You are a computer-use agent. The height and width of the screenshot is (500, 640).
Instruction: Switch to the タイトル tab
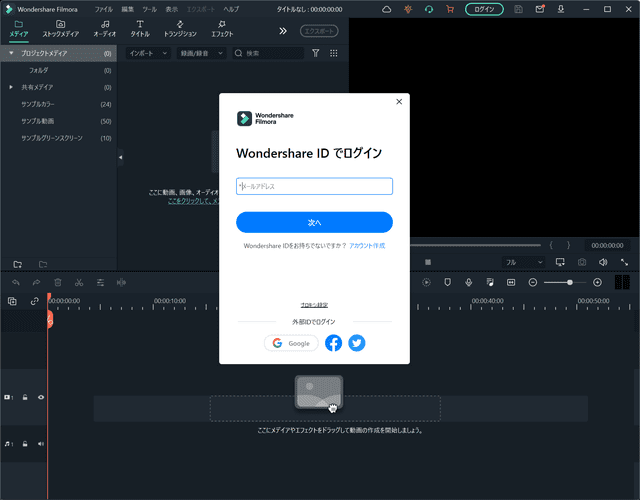tap(140, 29)
